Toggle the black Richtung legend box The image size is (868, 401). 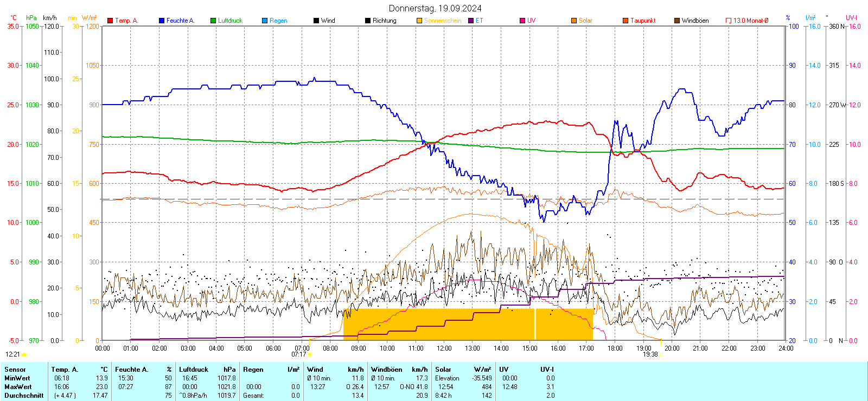pyautogui.click(x=368, y=21)
